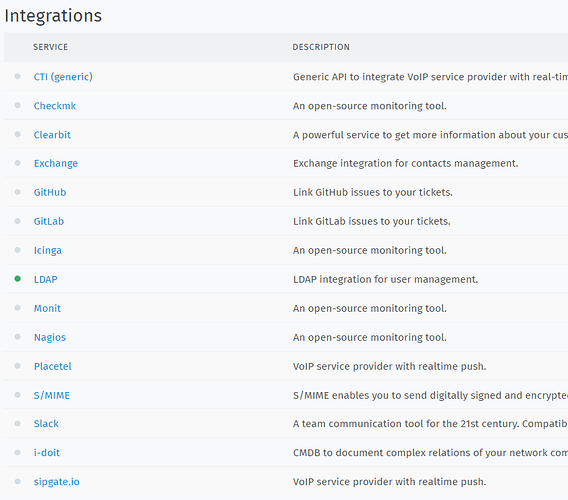The height and width of the screenshot is (500, 568).
Task: Open the CTI (generic) integration
Action: [63, 77]
